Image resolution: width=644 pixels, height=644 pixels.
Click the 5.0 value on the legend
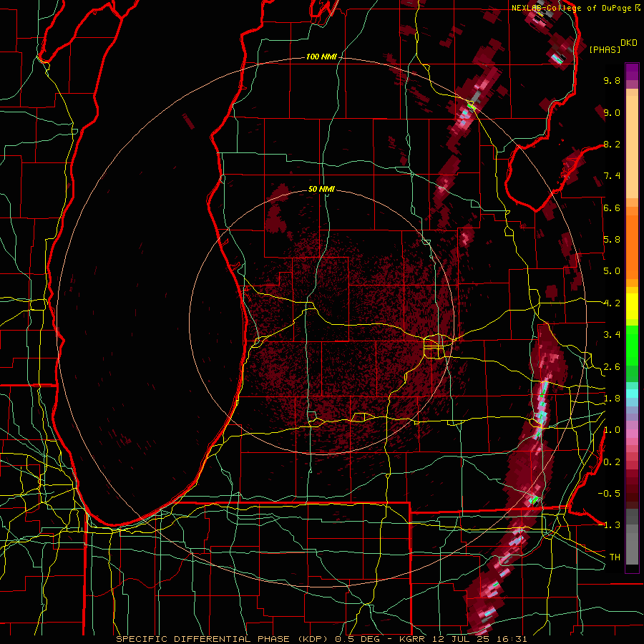612,271
